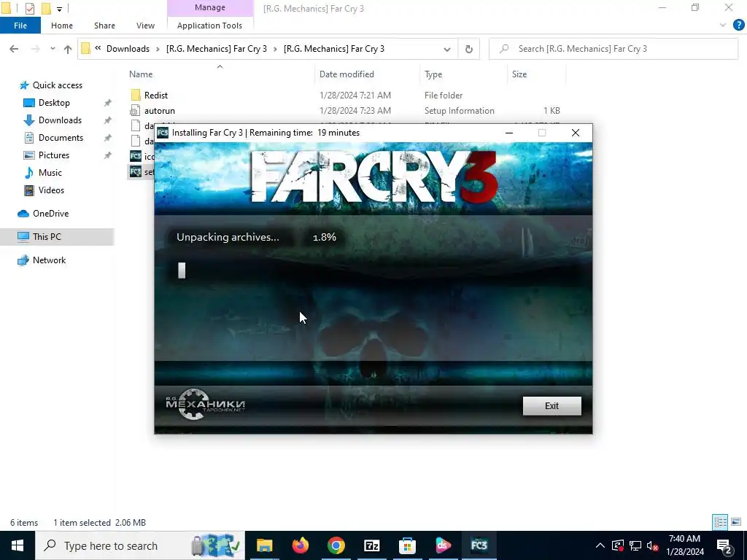Screen dimensions: 747x560
Task: Refresh the current folder view
Action: [469, 49]
